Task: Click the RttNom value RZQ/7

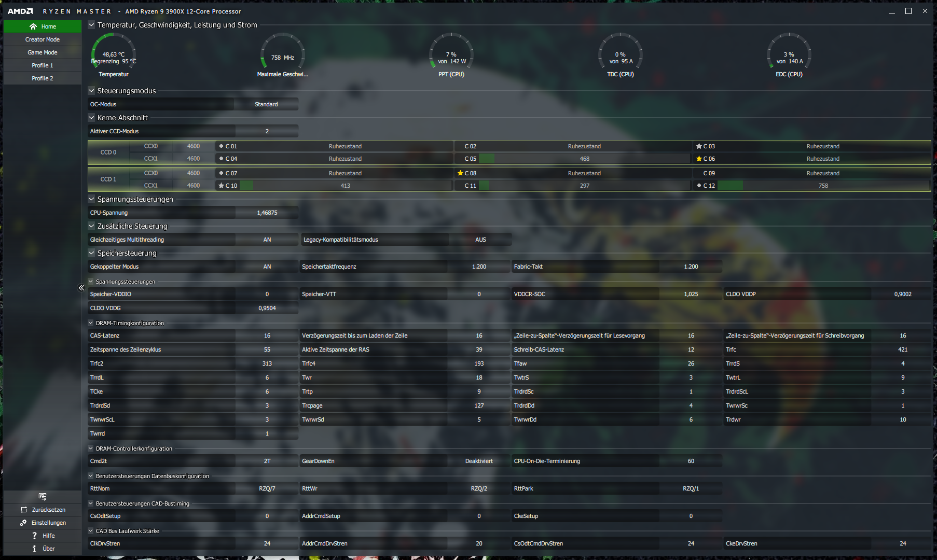Action: (x=267, y=488)
